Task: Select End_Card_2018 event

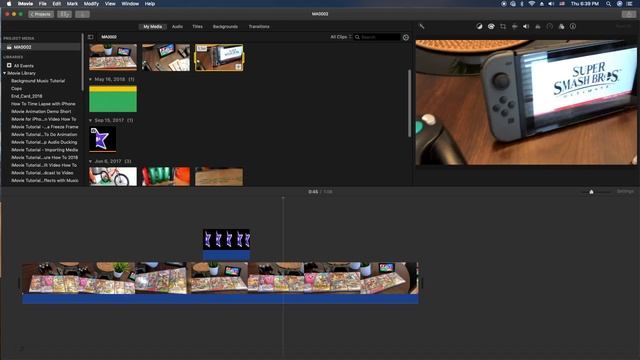Action: pyautogui.click(x=27, y=96)
